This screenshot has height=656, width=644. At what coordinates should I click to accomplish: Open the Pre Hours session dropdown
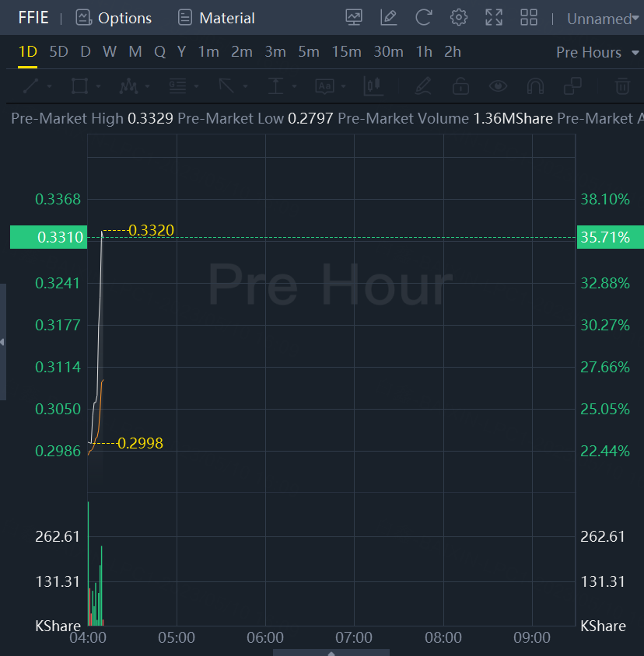click(x=596, y=52)
